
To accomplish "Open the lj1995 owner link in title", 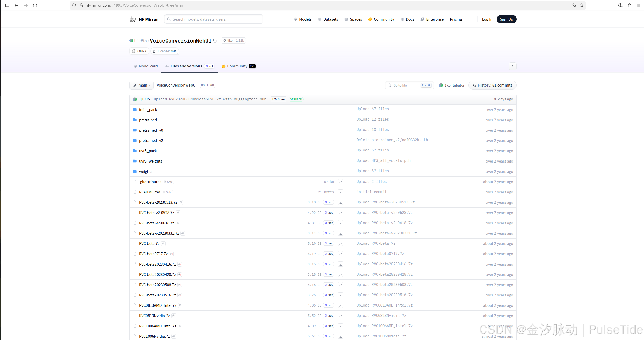I will [141, 41].
